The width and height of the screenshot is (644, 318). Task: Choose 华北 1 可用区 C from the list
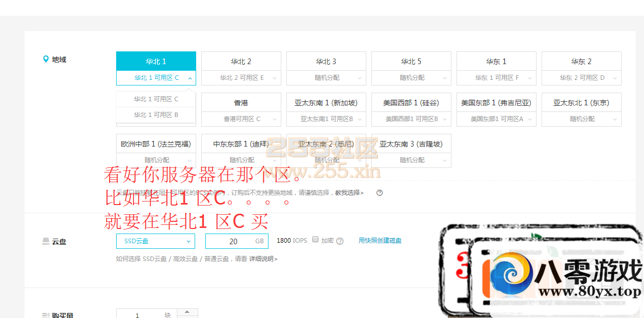click(x=156, y=99)
